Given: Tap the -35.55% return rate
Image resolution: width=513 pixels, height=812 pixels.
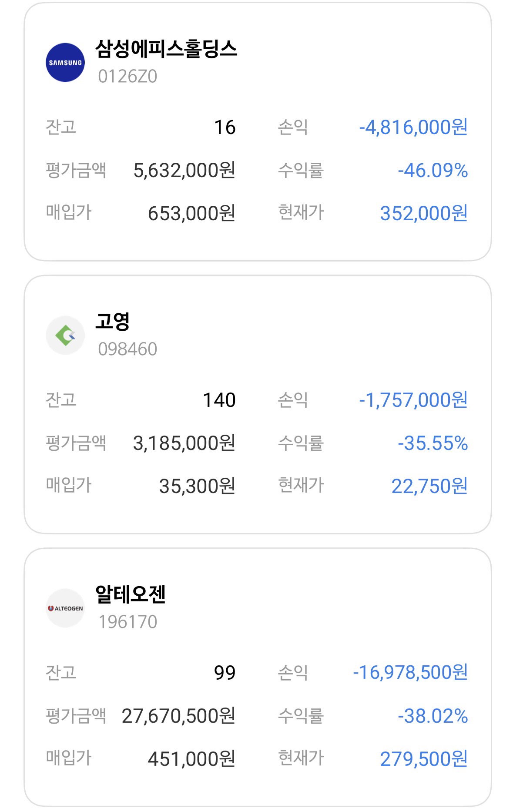Looking at the screenshot, I should pos(433,443).
